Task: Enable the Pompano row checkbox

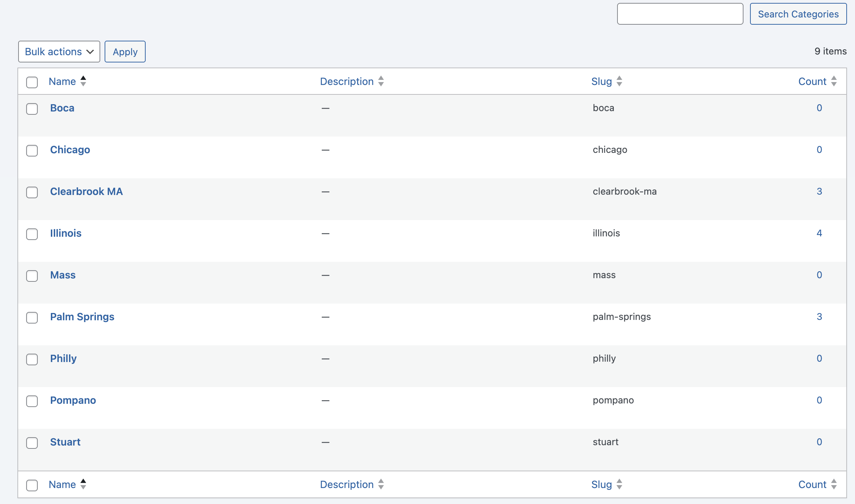Action: click(32, 401)
